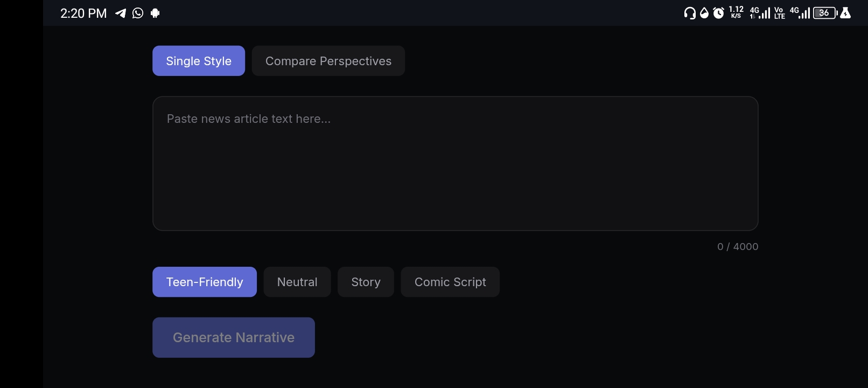Viewport: 868px width, 388px height.
Task: Tap the VoLTE status indicator
Action: coord(780,13)
